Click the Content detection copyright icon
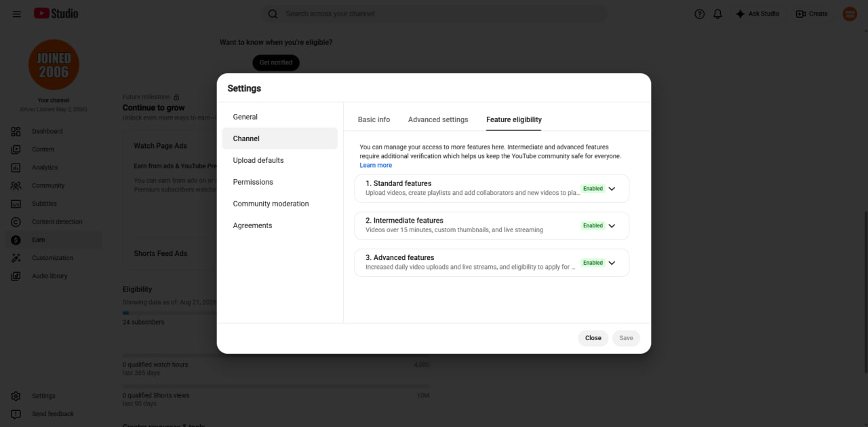 (16, 221)
